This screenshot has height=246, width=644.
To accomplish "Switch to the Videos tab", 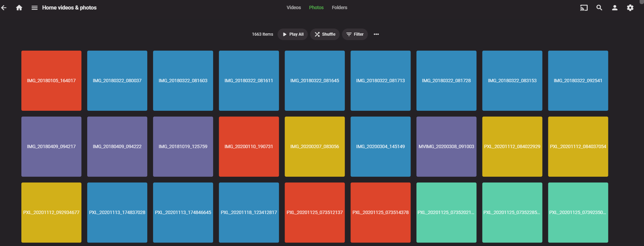I will 293,7.
